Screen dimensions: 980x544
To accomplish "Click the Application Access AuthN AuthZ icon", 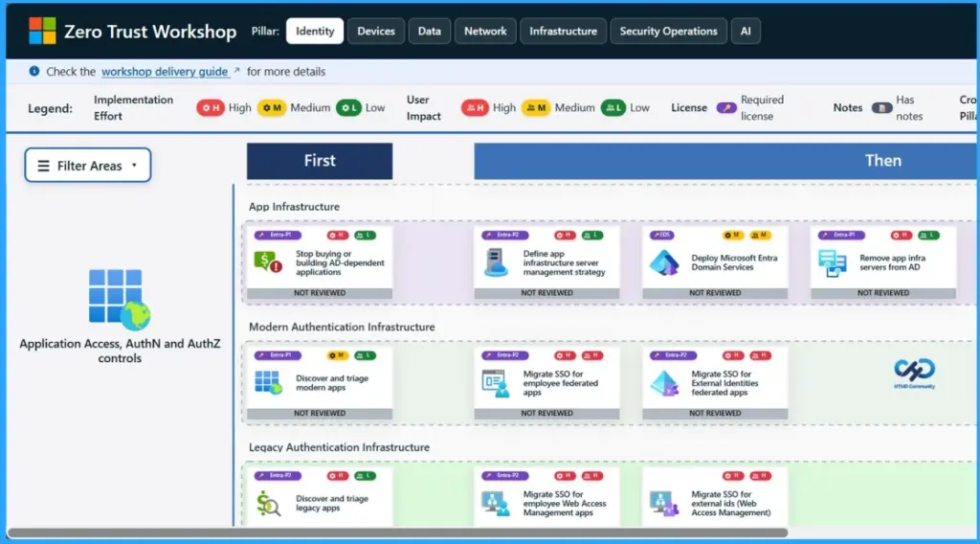I will click(x=120, y=300).
